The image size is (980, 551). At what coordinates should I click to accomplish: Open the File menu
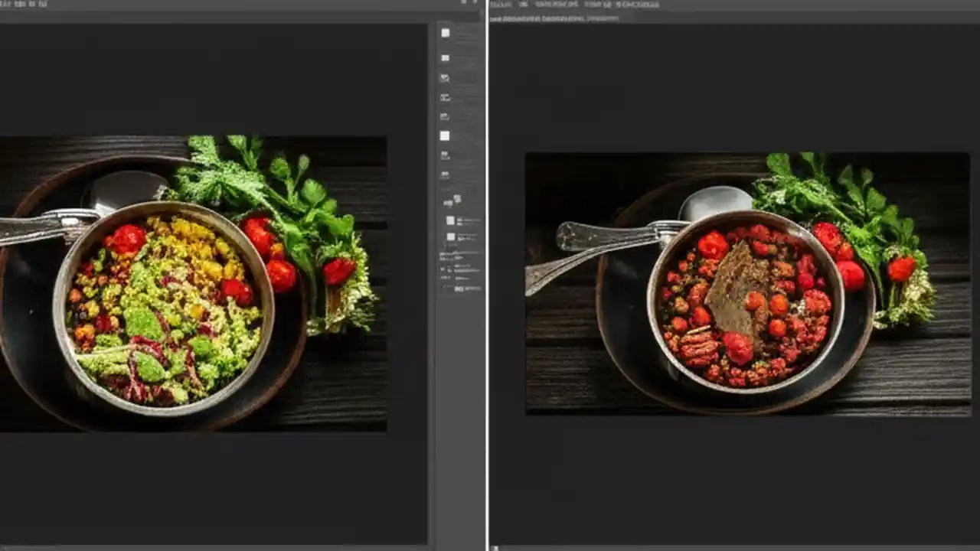coord(6,5)
